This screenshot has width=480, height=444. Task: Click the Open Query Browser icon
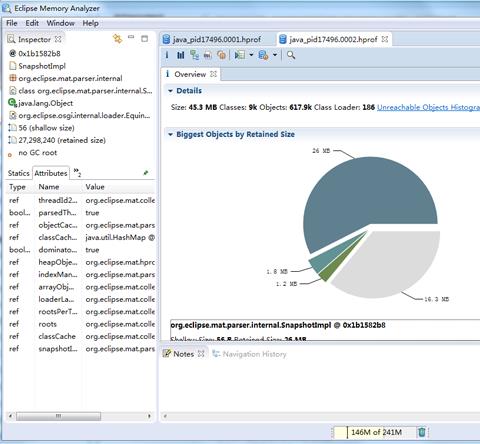[x=263, y=55]
